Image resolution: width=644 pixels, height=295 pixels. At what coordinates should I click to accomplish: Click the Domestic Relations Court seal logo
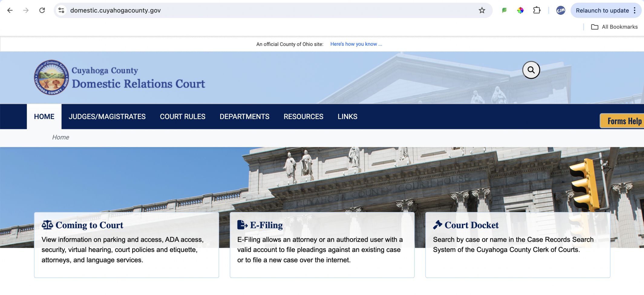coord(52,78)
